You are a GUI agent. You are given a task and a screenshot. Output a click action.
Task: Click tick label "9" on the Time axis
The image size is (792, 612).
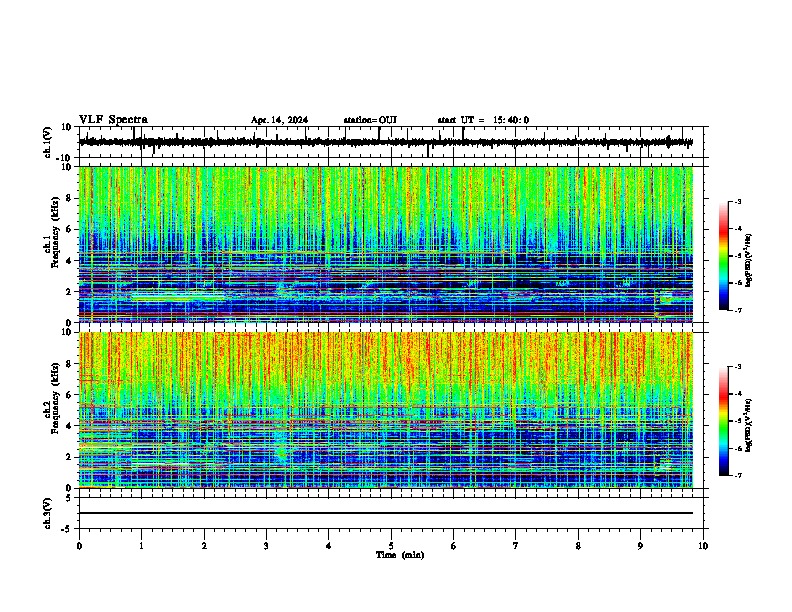coord(640,546)
